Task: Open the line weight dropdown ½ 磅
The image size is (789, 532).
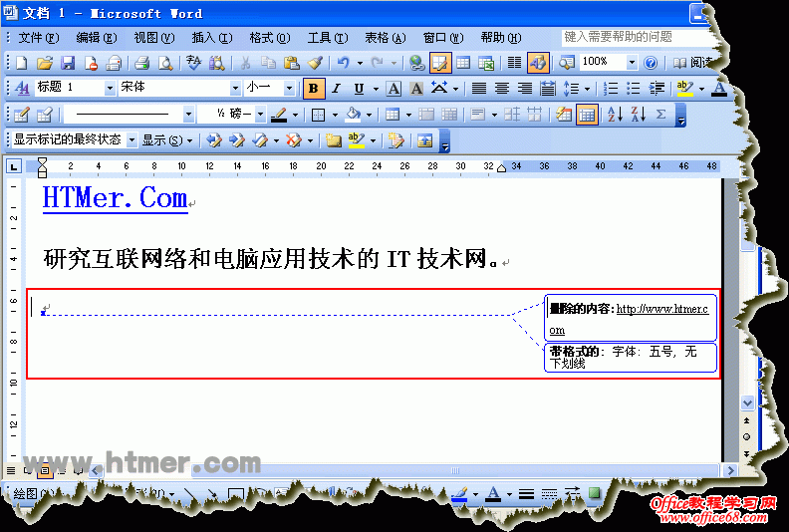Action: pos(260,115)
